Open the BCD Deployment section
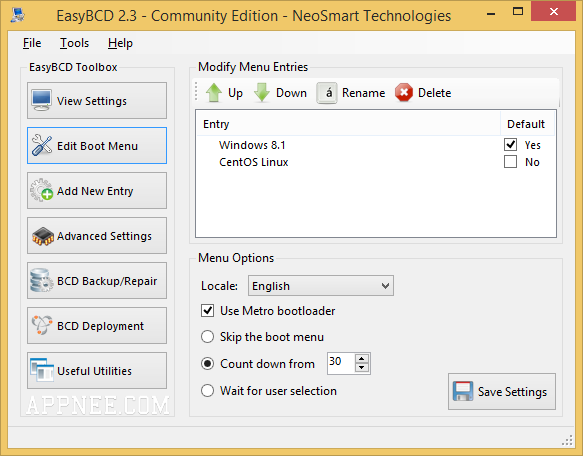 tap(97, 325)
